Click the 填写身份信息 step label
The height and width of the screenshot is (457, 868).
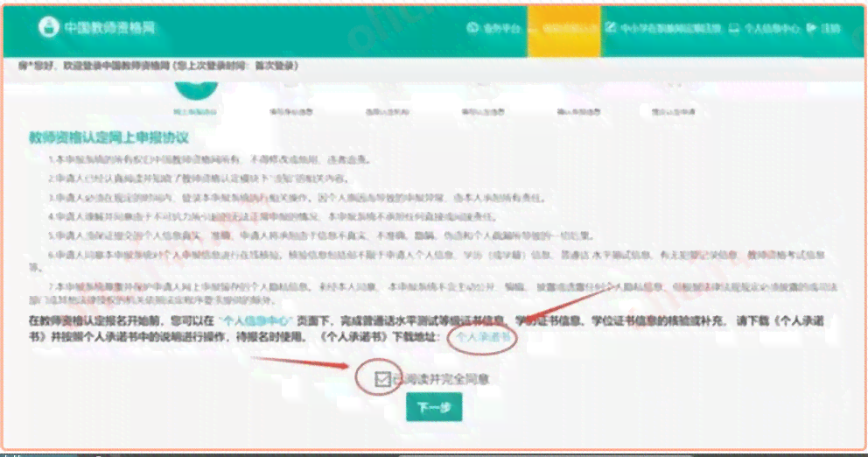click(x=291, y=112)
